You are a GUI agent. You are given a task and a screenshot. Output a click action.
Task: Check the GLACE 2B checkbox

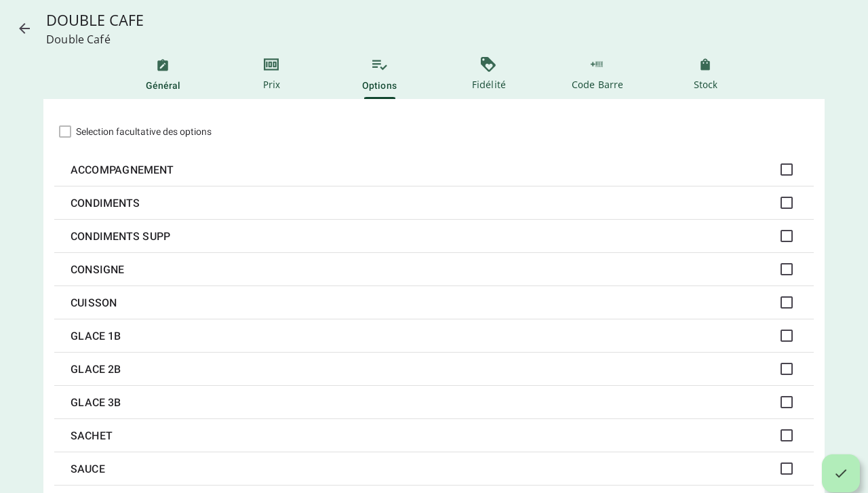[x=787, y=369]
